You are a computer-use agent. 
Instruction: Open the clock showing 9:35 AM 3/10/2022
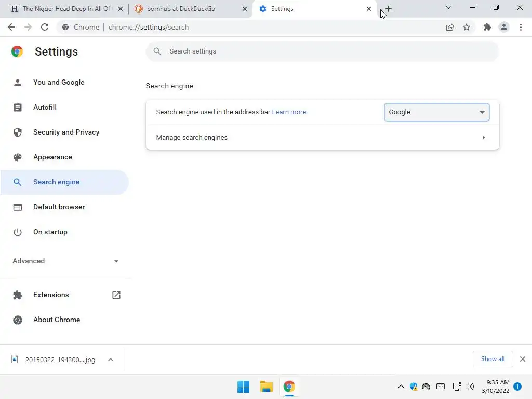click(496, 387)
